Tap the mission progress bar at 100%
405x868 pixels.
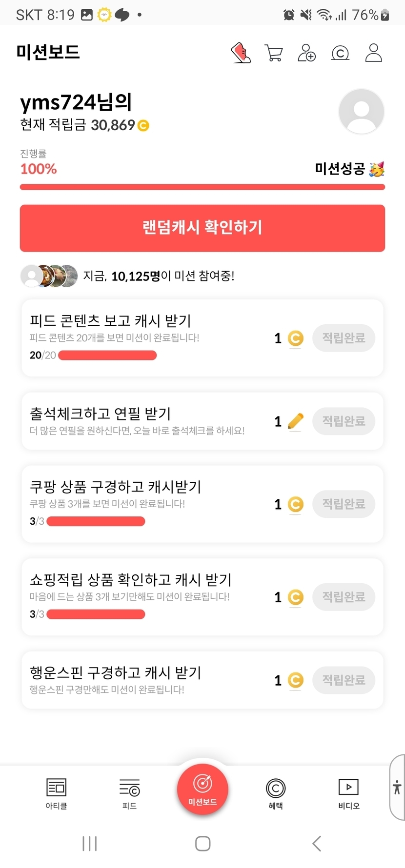pyautogui.click(x=202, y=187)
